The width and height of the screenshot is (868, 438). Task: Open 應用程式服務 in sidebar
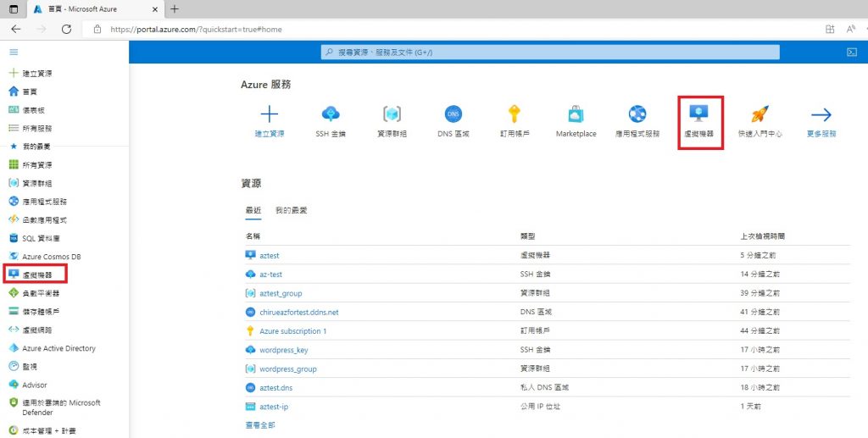44,202
